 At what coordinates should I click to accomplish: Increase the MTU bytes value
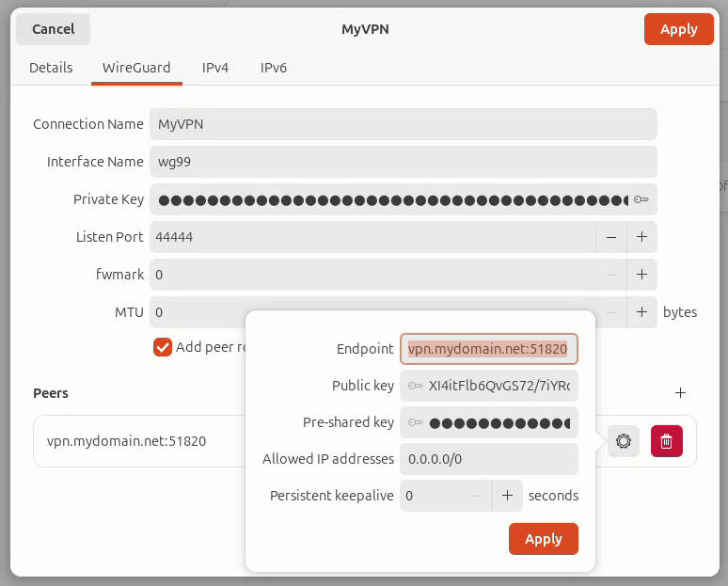point(641,312)
